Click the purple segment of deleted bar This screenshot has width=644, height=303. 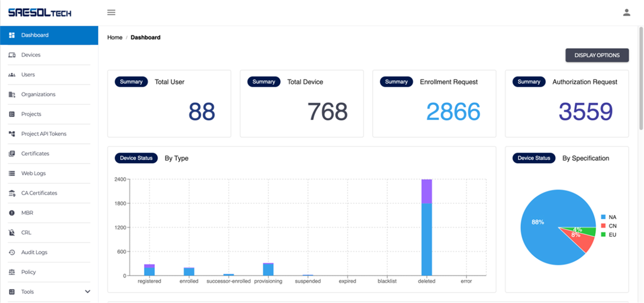427,191
